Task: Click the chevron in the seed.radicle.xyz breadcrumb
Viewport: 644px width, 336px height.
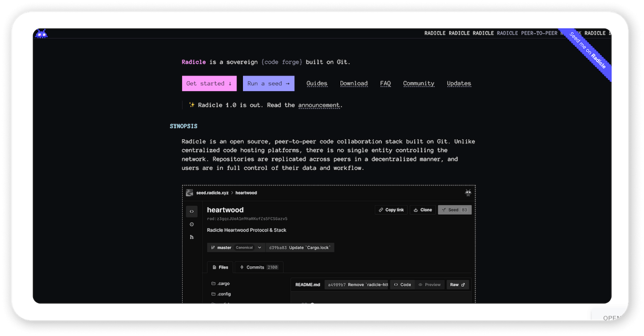Action: coord(232,192)
